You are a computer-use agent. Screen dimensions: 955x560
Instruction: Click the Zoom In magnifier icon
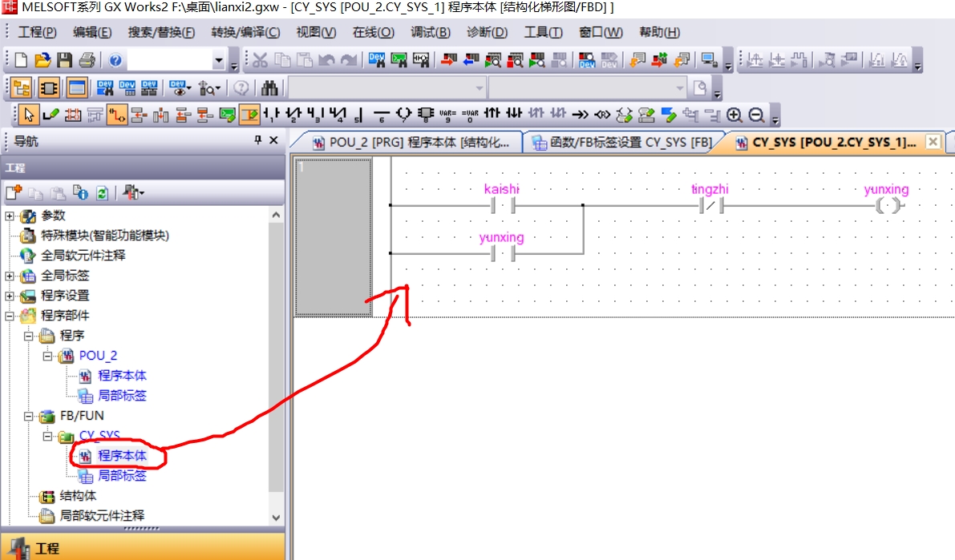point(734,115)
